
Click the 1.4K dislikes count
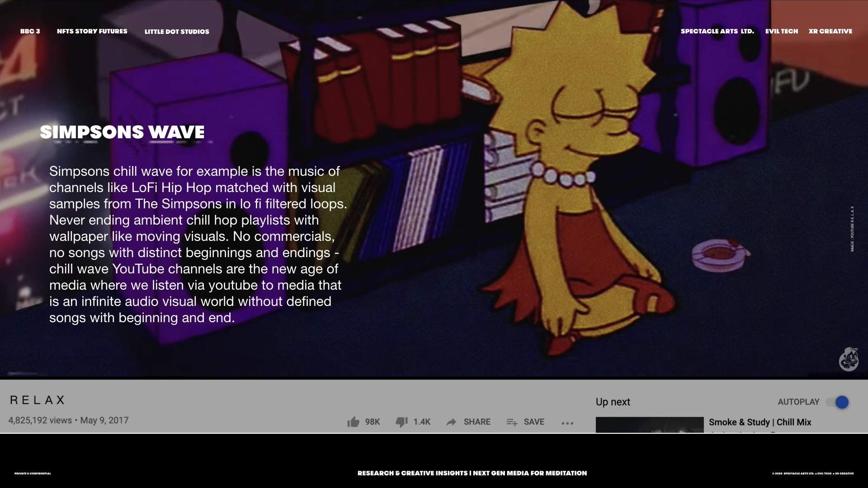click(x=422, y=422)
